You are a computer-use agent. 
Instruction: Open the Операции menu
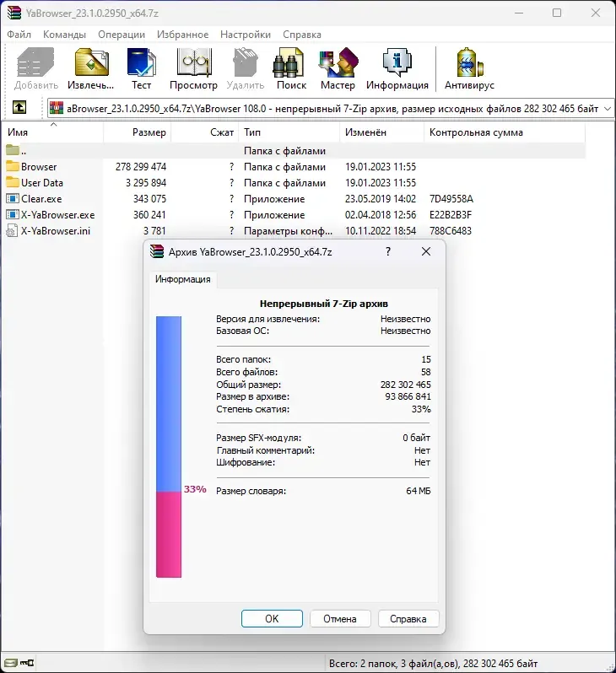122,35
